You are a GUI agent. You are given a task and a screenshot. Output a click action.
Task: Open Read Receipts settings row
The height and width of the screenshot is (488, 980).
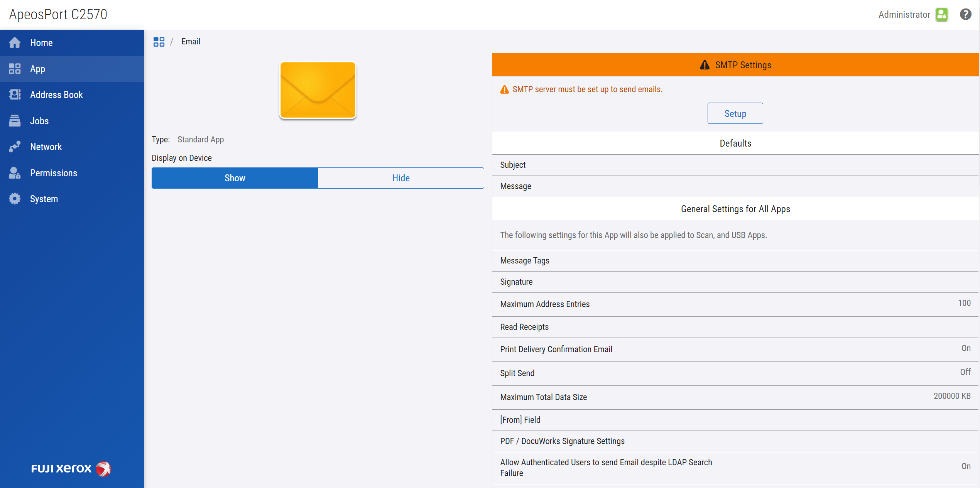(x=735, y=327)
